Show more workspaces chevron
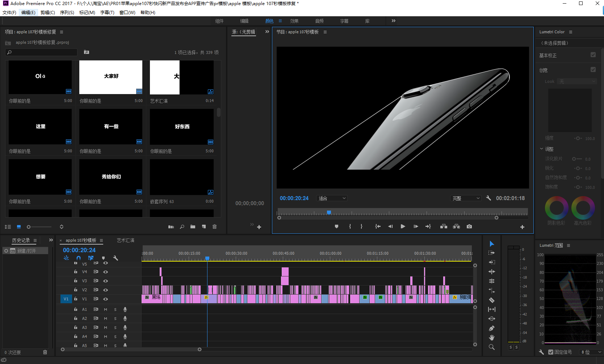Viewport: 604px width, 364px height. (394, 21)
